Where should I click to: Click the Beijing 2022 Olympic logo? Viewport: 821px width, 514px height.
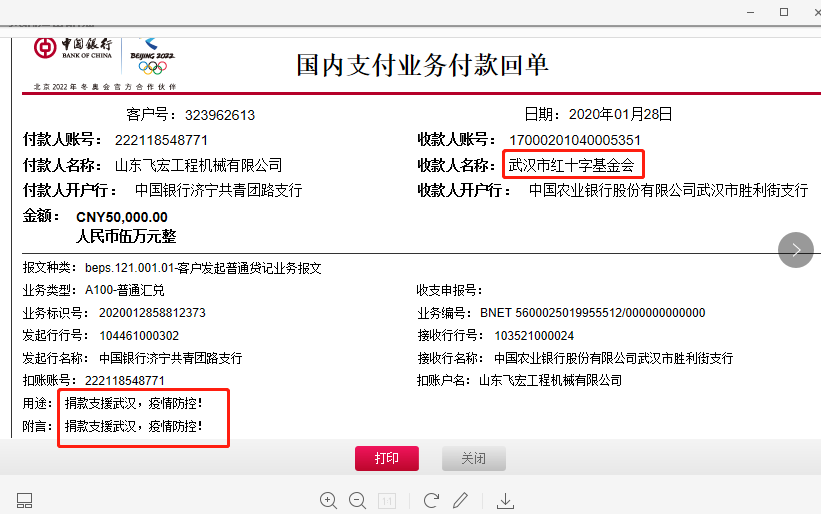tap(152, 56)
